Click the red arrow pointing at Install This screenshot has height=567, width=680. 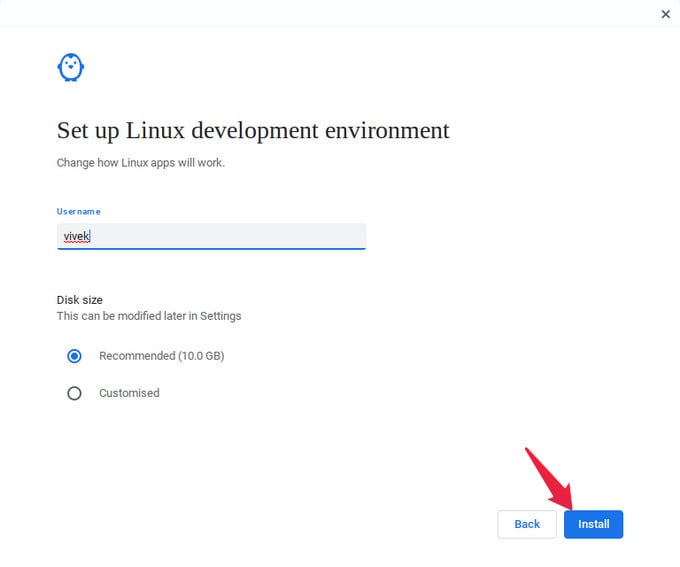point(549,479)
